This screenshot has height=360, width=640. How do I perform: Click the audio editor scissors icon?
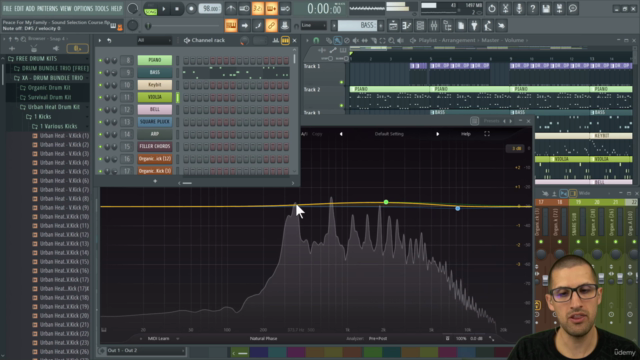505,9
